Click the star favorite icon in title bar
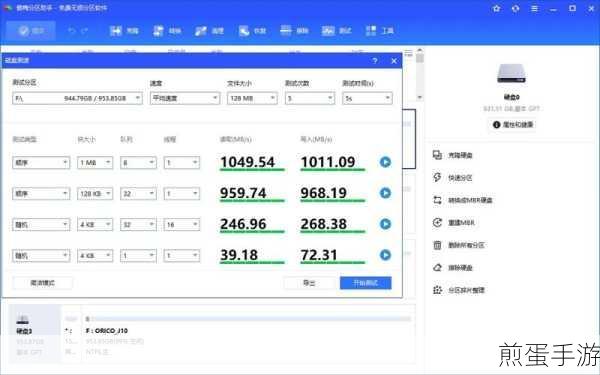The image size is (600, 375). (x=496, y=8)
